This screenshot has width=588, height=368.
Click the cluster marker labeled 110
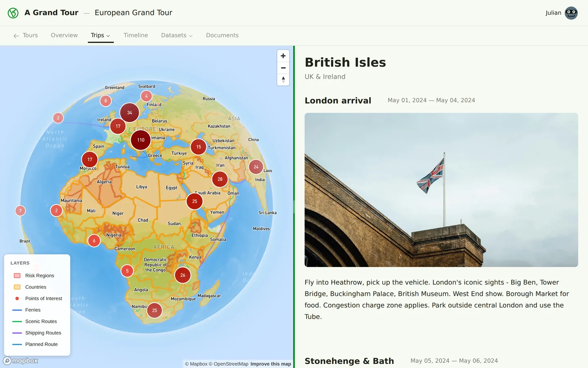pyautogui.click(x=140, y=140)
